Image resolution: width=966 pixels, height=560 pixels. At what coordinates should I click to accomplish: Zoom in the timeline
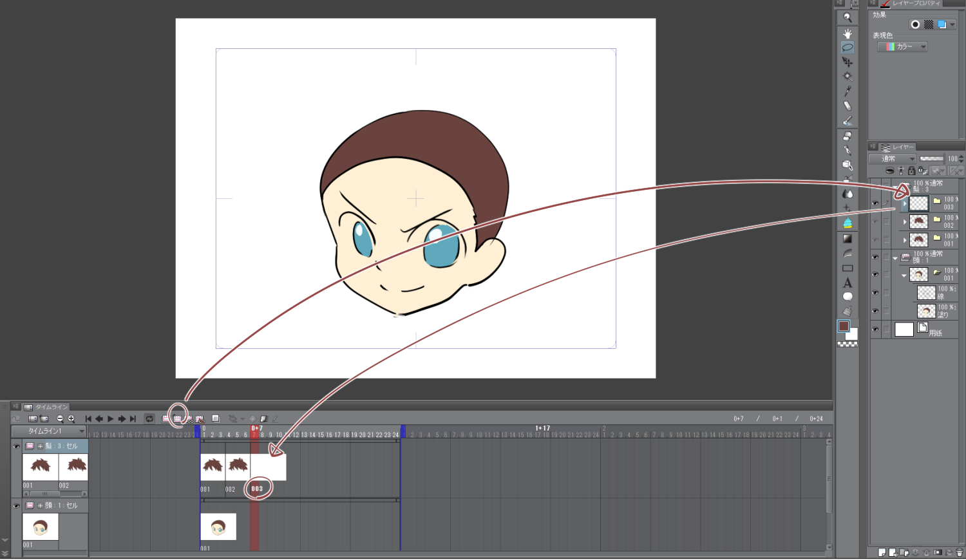[71, 419]
